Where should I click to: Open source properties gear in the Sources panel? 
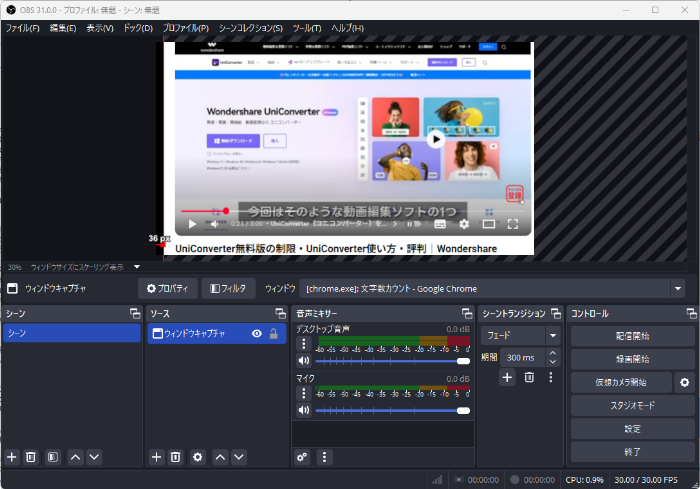[x=198, y=457]
